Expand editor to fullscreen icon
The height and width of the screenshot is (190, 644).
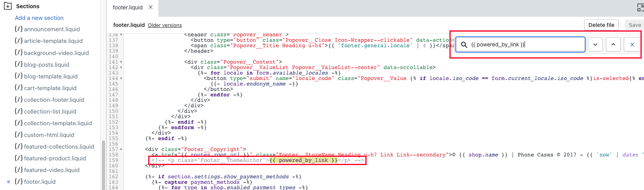(x=640, y=7)
